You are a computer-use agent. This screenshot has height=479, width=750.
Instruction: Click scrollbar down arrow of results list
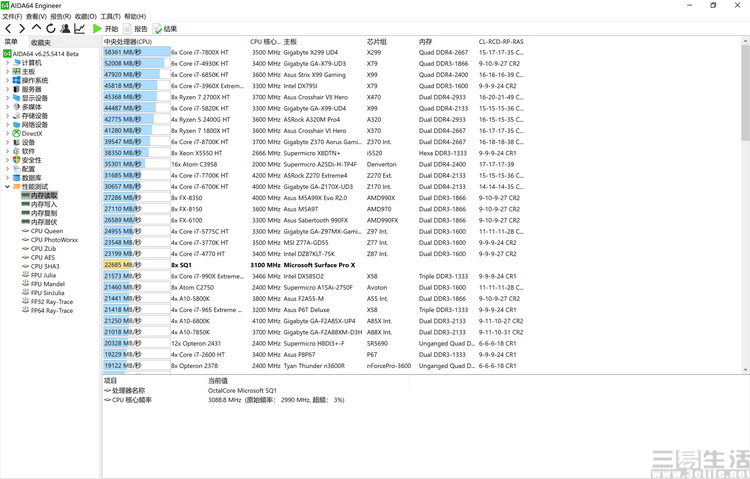745,369
